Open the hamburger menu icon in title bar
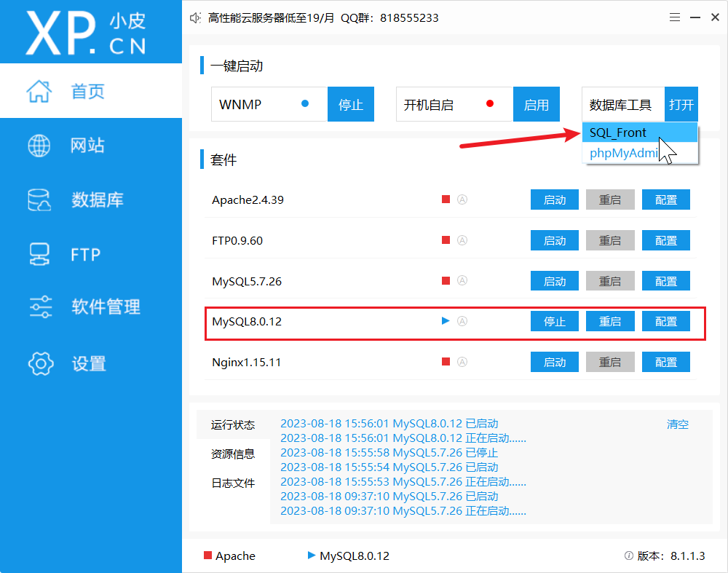 (675, 17)
